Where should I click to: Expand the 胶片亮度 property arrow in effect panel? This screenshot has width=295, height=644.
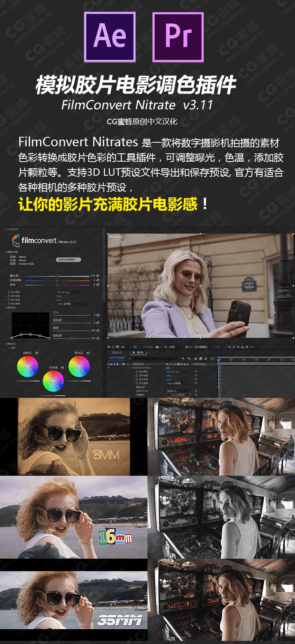(6, 300)
